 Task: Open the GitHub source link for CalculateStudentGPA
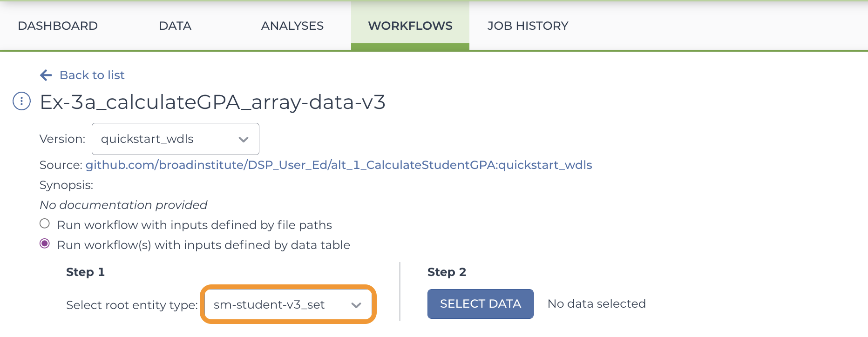tap(339, 165)
